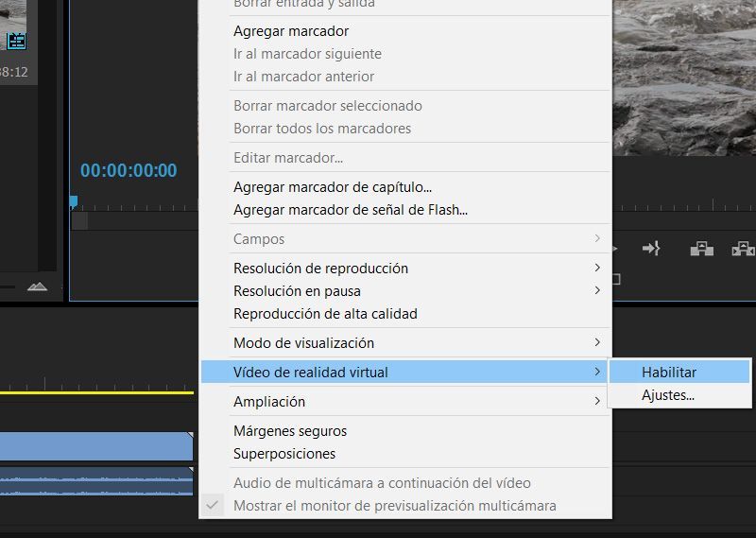
Task: Open the Resolución en pausa submenu
Action: (x=297, y=291)
